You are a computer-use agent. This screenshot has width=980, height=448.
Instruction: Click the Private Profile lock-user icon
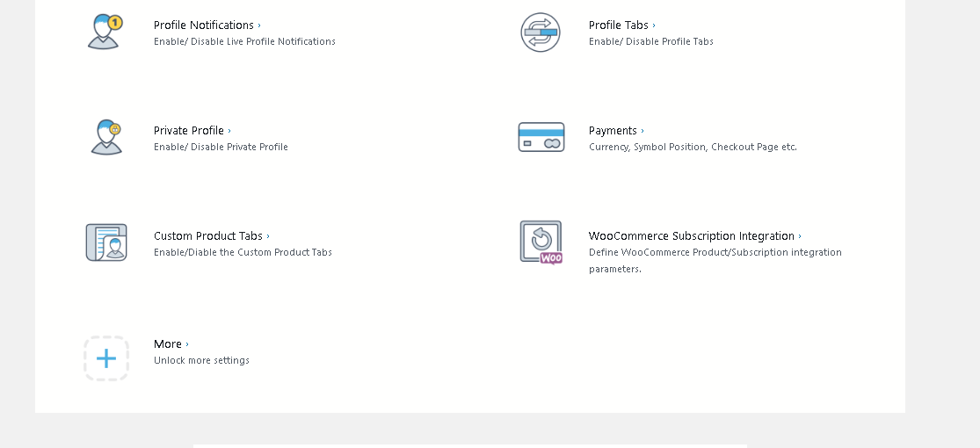tap(106, 137)
